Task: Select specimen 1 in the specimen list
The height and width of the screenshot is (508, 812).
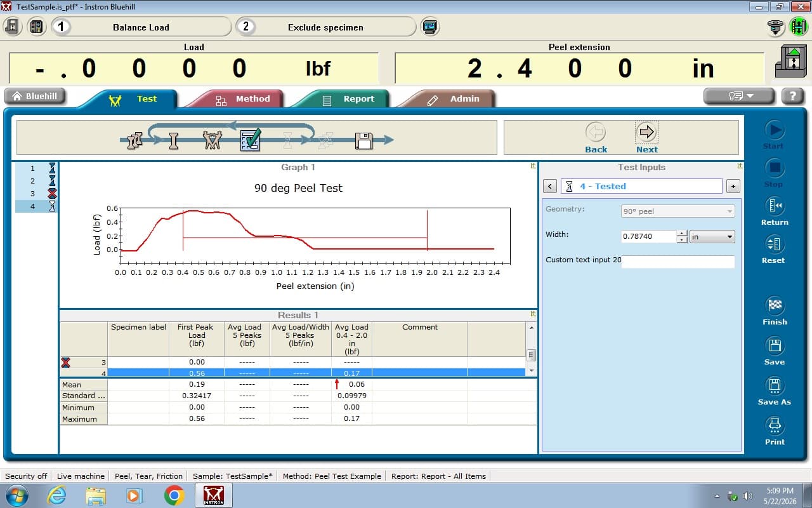Action: click(x=36, y=168)
